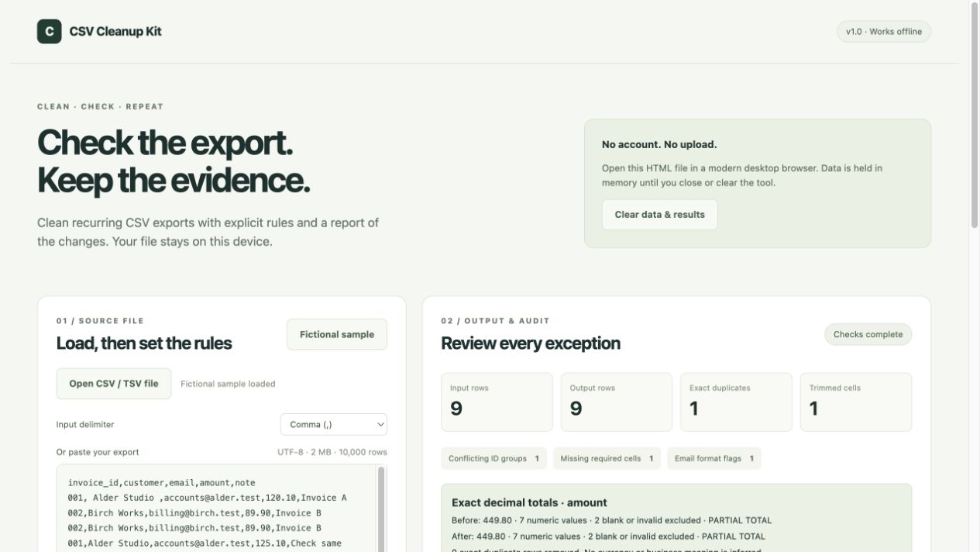Click 'Review every exception' heading
The width and height of the screenshot is (980, 552).
point(531,343)
